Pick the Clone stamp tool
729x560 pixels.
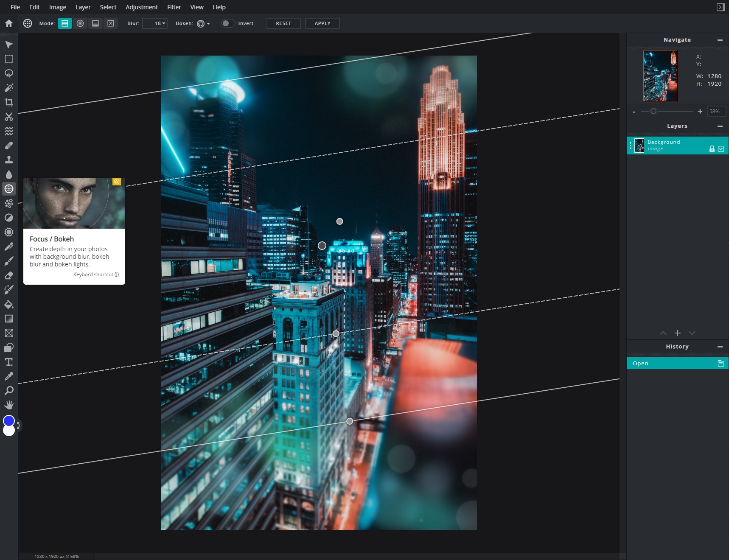tap(9, 160)
